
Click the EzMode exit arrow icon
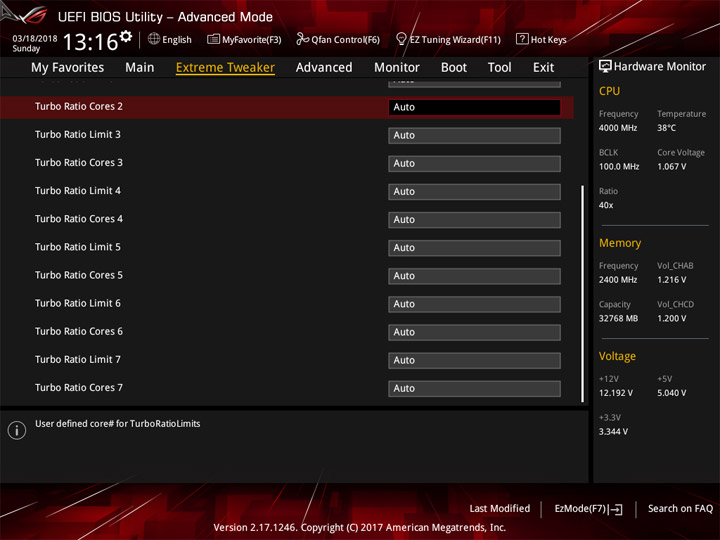point(617,509)
